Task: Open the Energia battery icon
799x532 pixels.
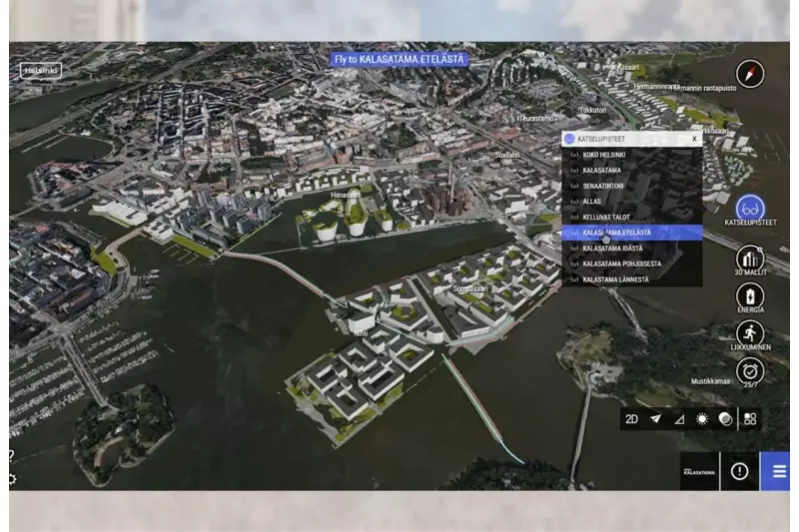Action: [x=750, y=295]
